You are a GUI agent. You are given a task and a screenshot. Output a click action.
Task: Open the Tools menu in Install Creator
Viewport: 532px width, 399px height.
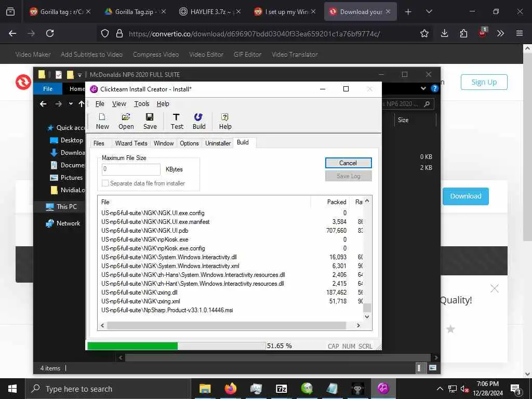coord(141,104)
